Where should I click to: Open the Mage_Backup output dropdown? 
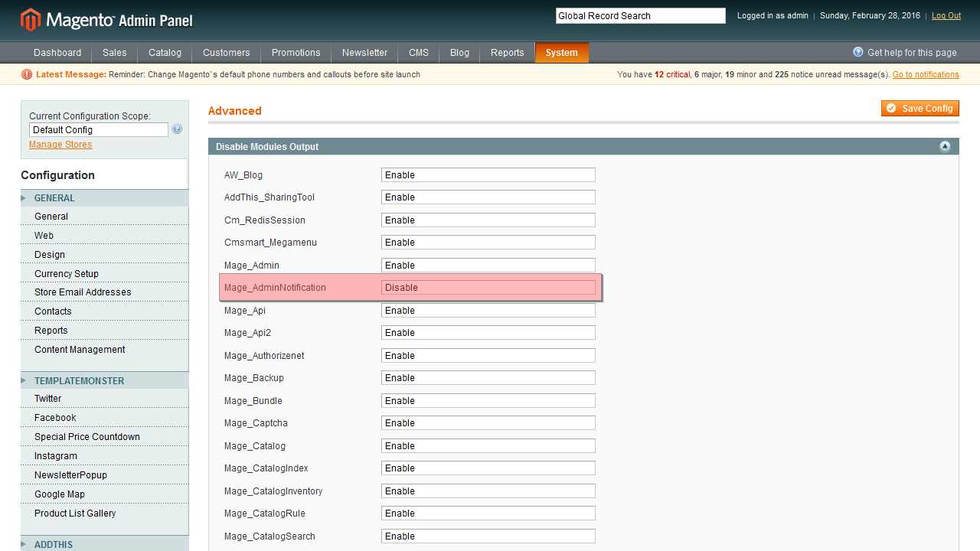tap(488, 378)
